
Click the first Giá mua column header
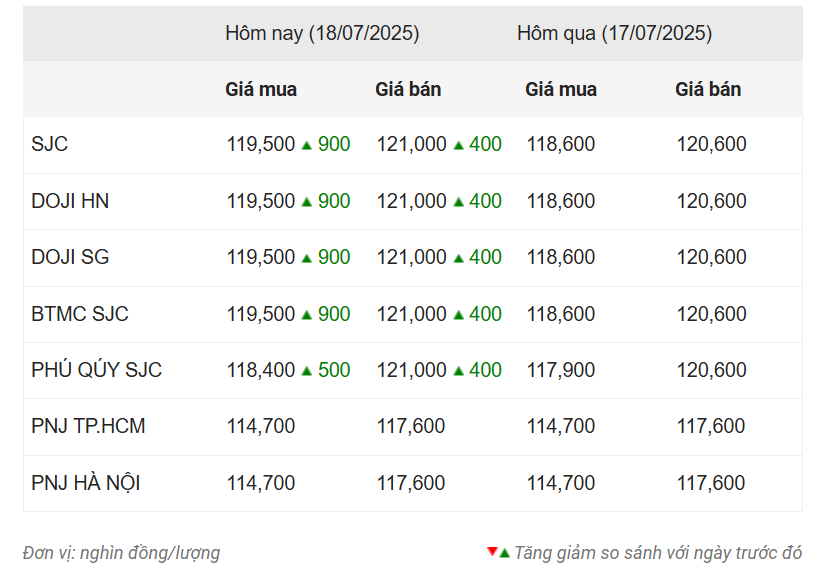pyautogui.click(x=261, y=90)
